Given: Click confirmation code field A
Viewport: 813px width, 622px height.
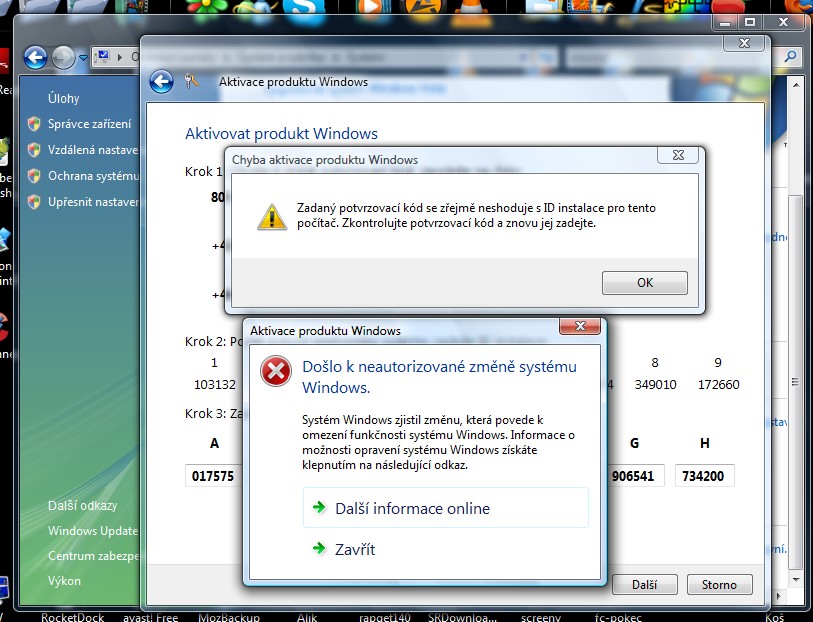Looking at the screenshot, I should coord(213,477).
